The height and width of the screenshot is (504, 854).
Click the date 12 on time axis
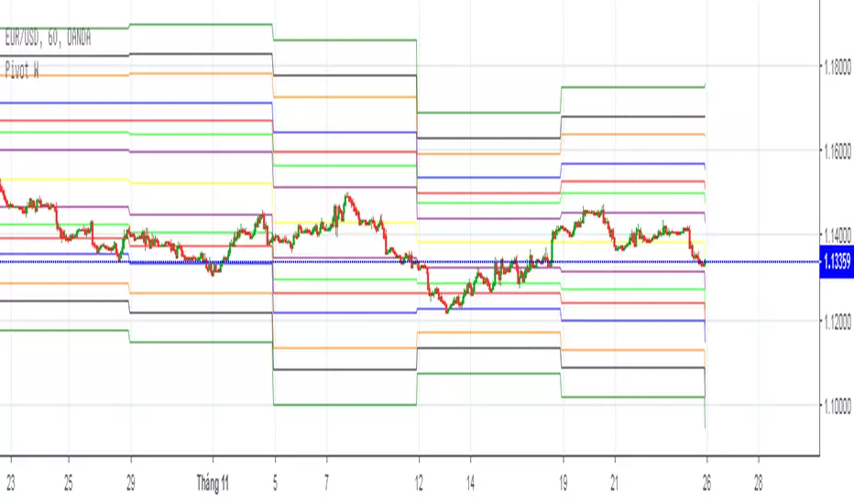pyautogui.click(x=419, y=483)
